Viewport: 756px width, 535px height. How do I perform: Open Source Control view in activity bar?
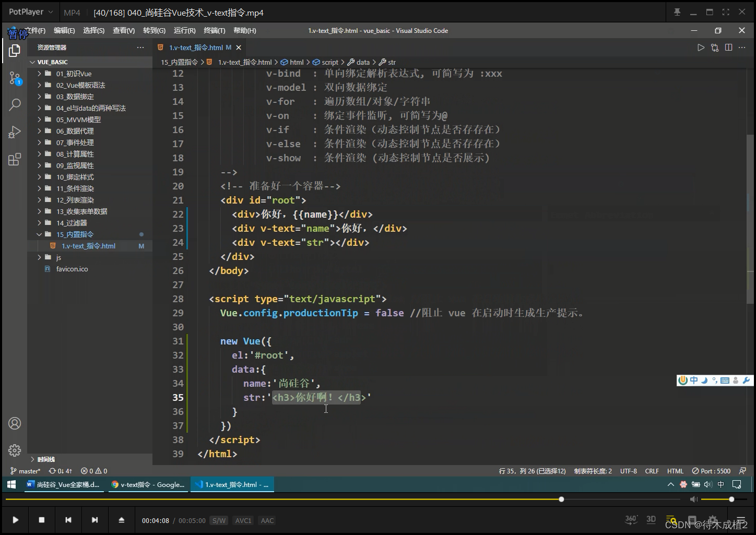click(x=15, y=78)
